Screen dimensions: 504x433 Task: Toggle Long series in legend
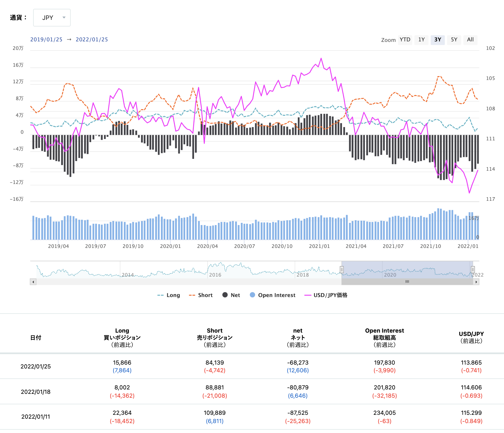[169, 295]
